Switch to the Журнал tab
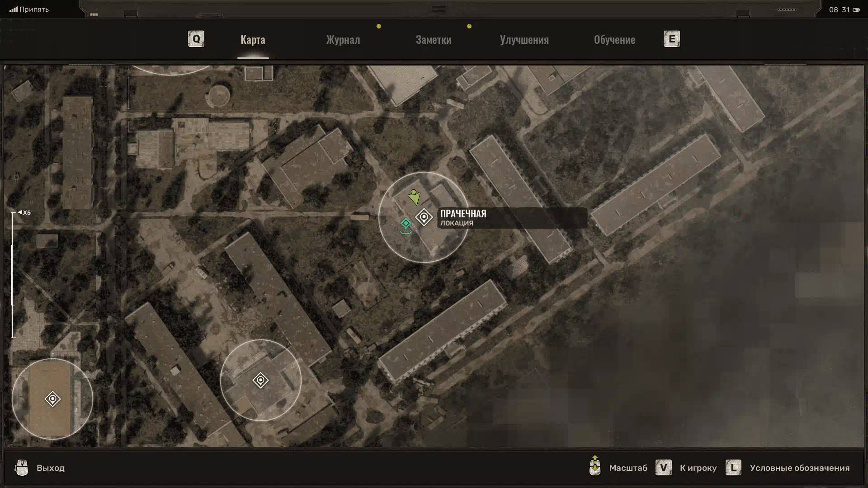 343,40
